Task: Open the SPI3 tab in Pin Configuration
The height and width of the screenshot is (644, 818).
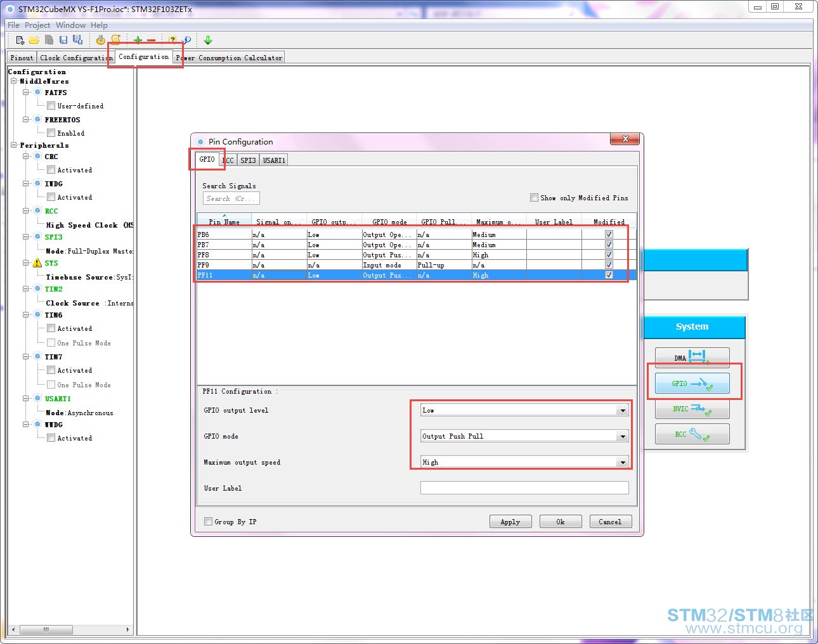Action: point(248,160)
